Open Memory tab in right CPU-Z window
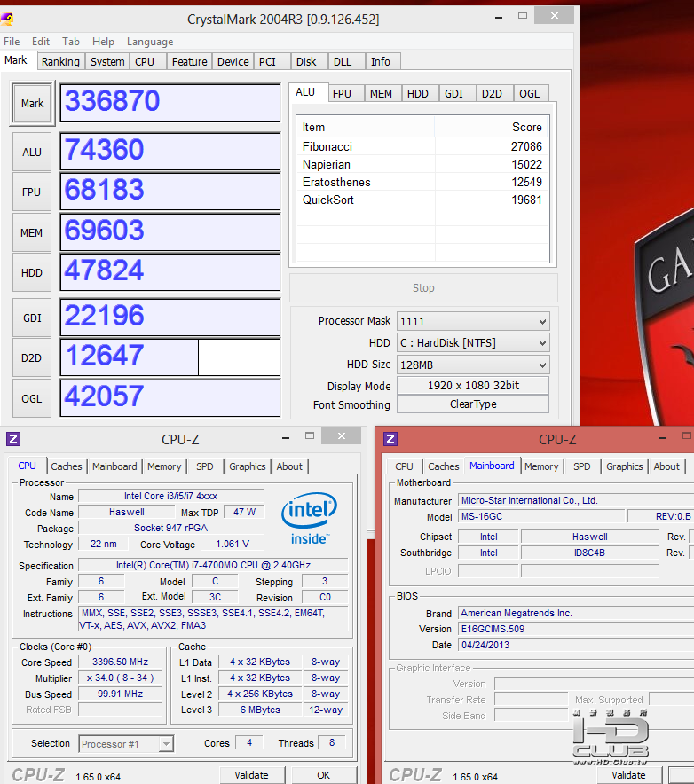Image resolution: width=694 pixels, height=784 pixels. 541,466
